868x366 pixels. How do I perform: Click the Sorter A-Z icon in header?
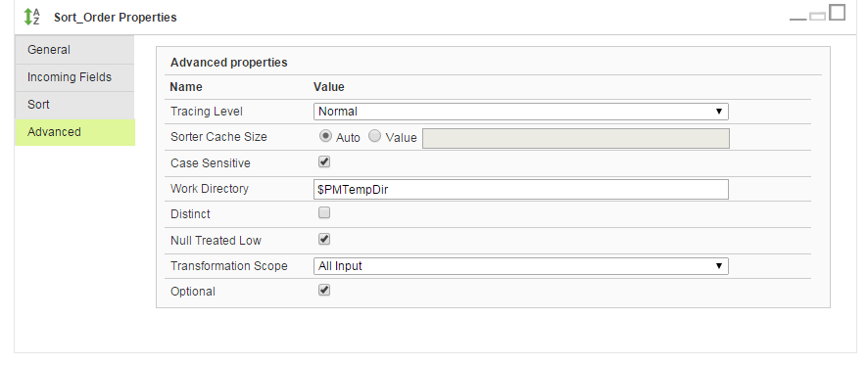point(31,17)
